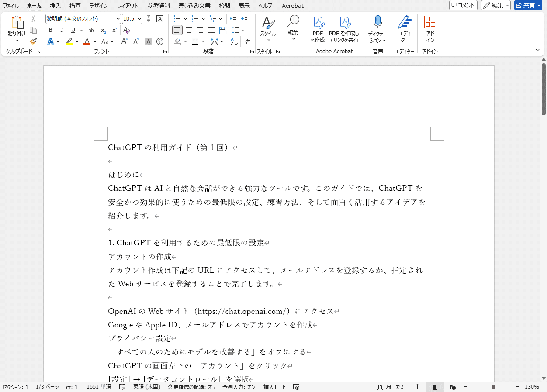Viewport: 547px width, 392px height.
Task: Collapse the ribbon with chevron
Action: pos(537,50)
